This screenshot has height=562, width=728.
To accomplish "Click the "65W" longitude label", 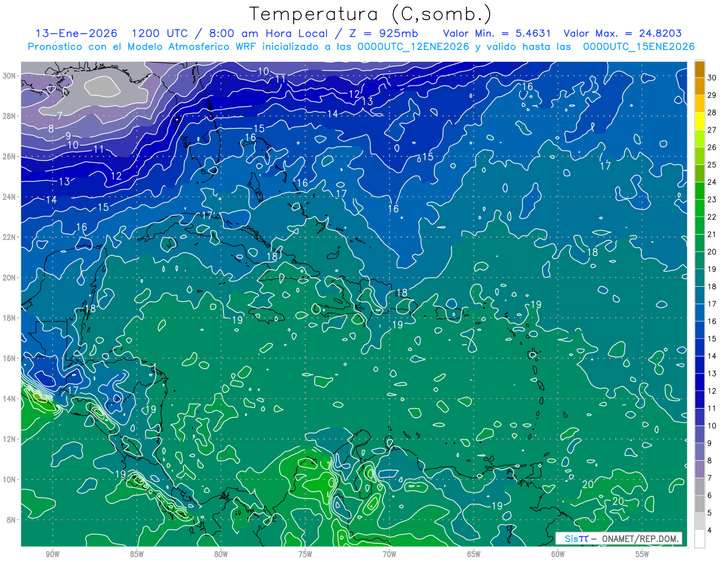I will point(474,554).
